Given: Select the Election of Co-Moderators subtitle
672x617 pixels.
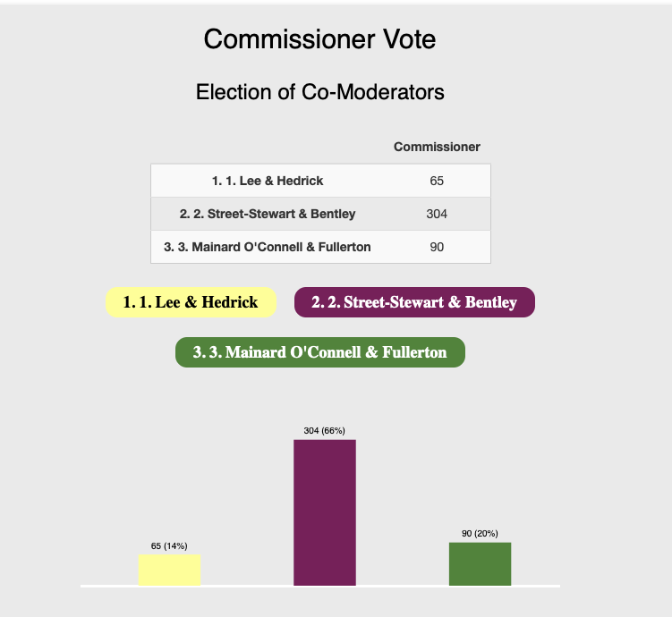Looking at the screenshot, I should click(x=320, y=92).
